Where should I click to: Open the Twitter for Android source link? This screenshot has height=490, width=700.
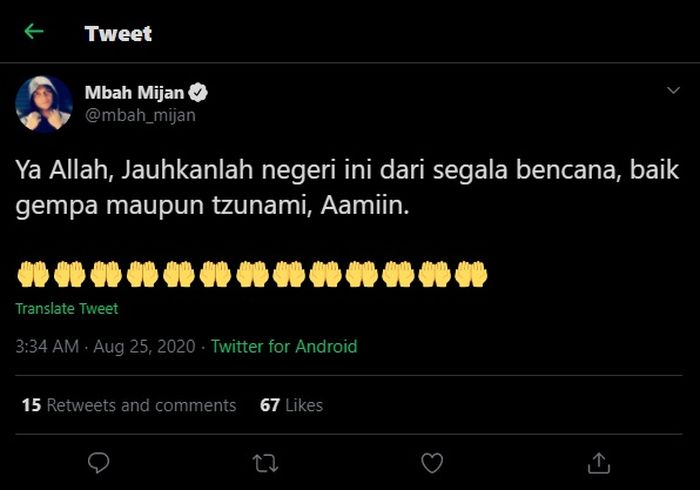click(x=284, y=347)
